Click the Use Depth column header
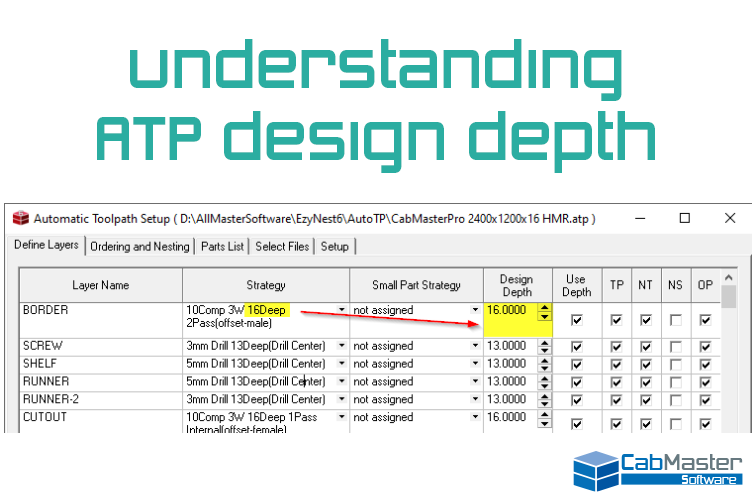The image size is (752, 500). coord(577,285)
